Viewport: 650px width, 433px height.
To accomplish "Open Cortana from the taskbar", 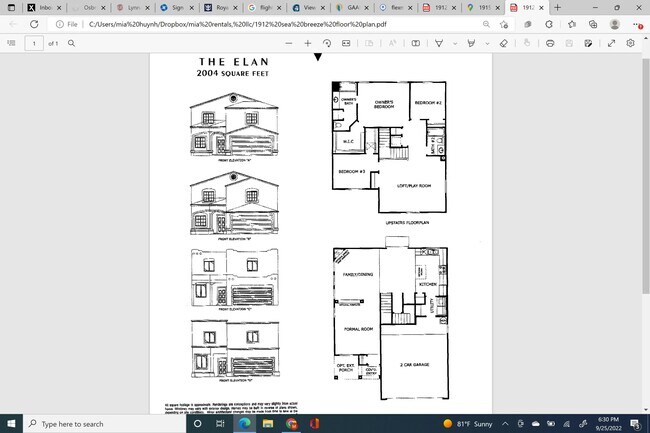I will coord(198,423).
